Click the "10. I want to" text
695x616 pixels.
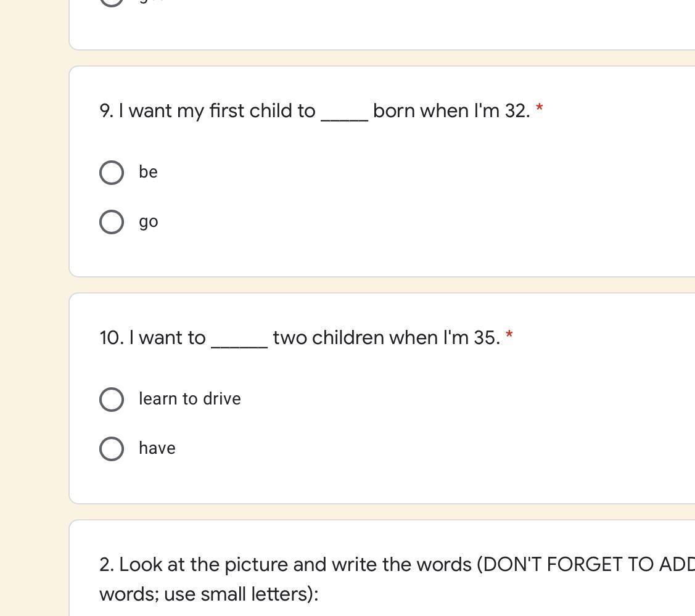coord(152,338)
